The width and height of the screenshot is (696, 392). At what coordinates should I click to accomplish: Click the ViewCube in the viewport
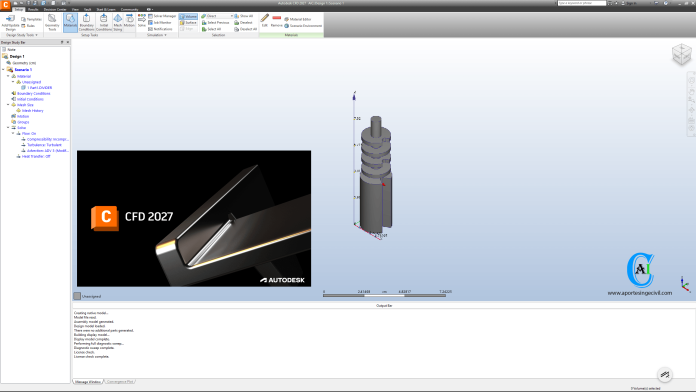click(x=681, y=54)
